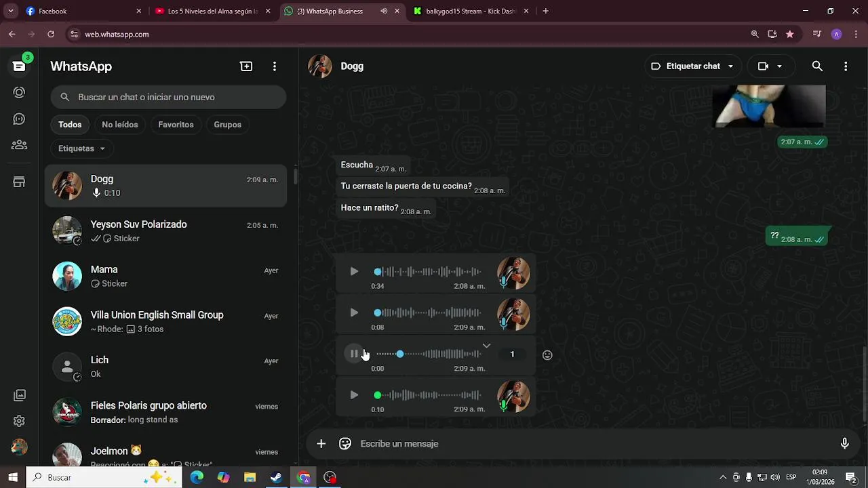Open the Joelmon chat
This screenshot has height=488, width=868.
click(165, 456)
